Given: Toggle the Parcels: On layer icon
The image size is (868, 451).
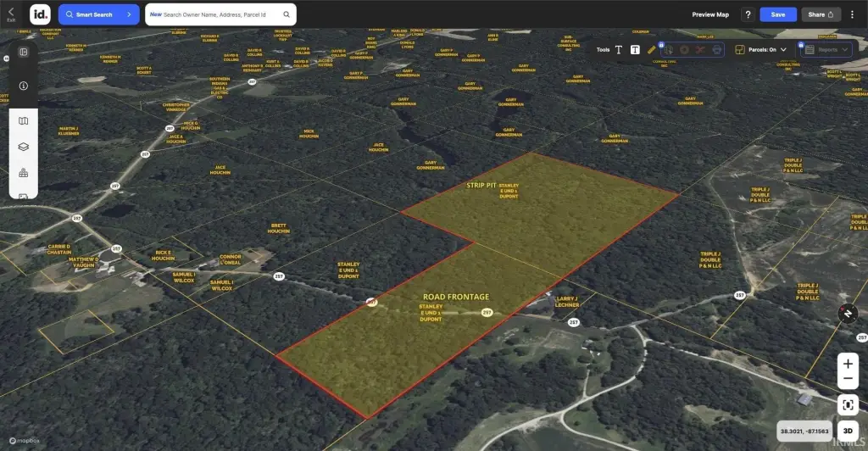Looking at the screenshot, I should pyautogui.click(x=740, y=50).
